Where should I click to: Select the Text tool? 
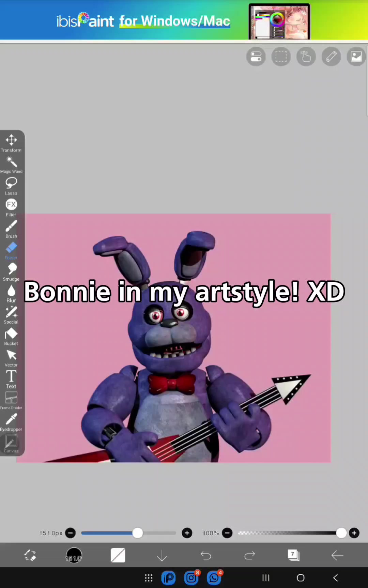pyautogui.click(x=11, y=379)
